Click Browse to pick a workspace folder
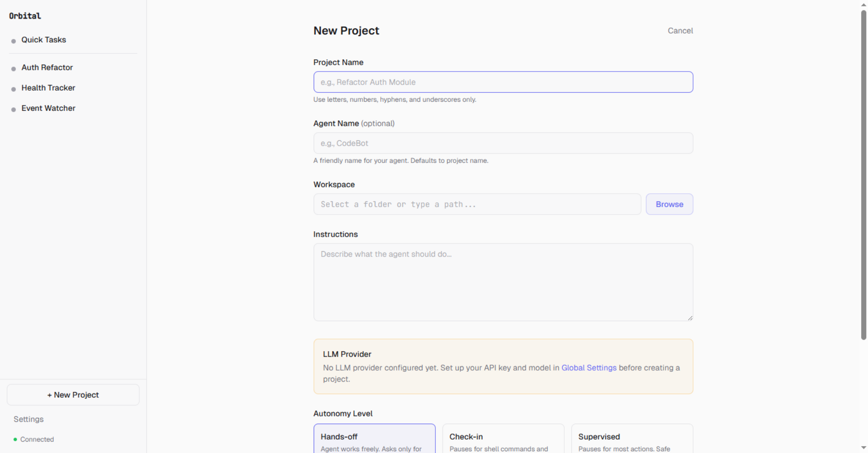This screenshot has width=868, height=453. pos(669,204)
